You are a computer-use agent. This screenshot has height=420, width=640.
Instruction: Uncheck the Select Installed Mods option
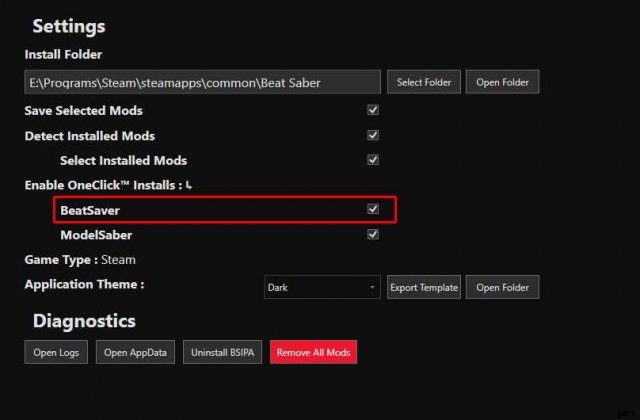click(x=373, y=160)
